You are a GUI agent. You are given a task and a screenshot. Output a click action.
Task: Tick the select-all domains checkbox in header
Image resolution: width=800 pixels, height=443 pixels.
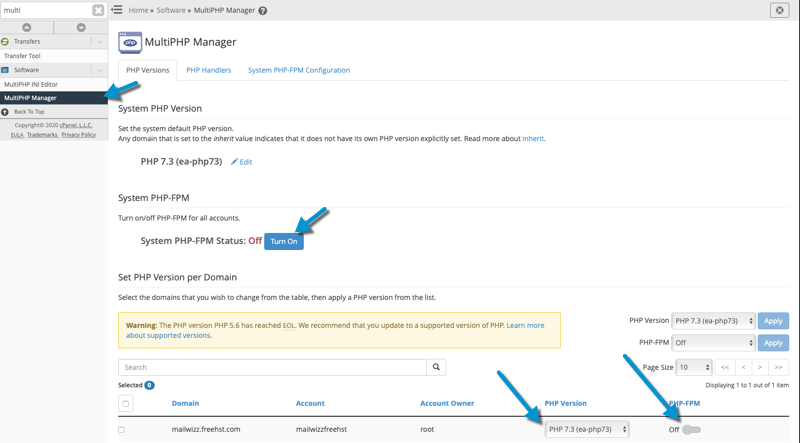(x=126, y=403)
